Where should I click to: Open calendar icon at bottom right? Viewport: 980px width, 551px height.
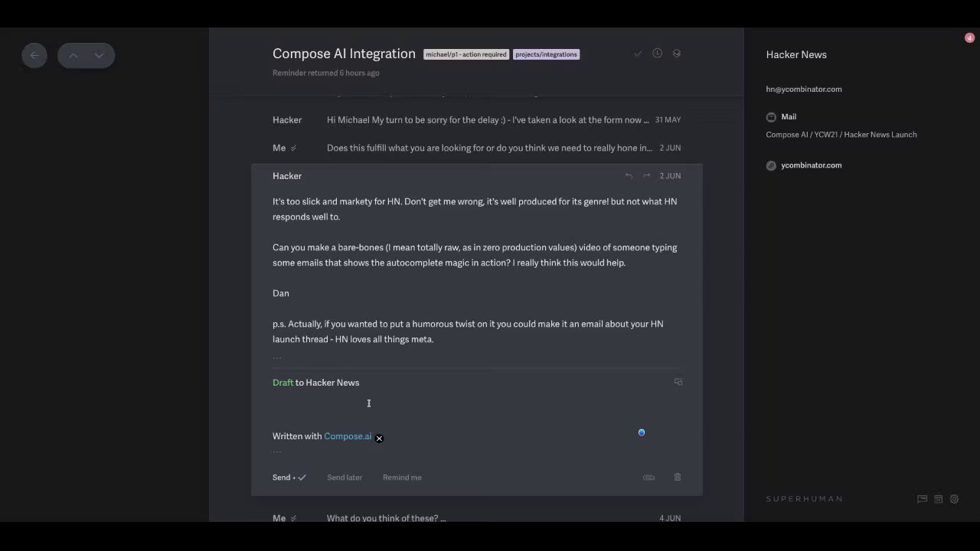[939, 499]
